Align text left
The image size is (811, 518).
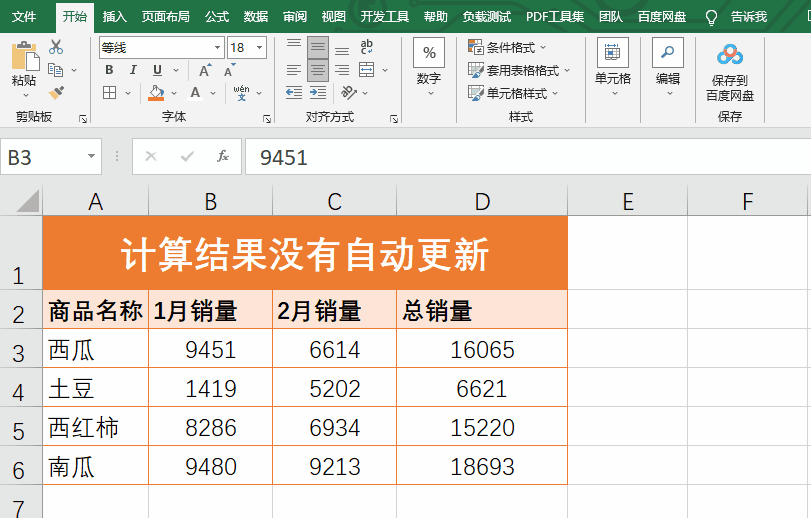pos(294,70)
